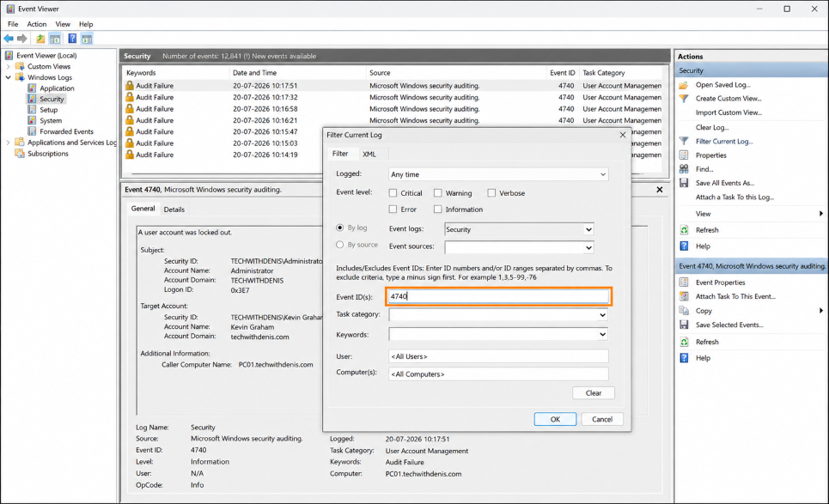The width and height of the screenshot is (829, 504).
Task: Click Open Saved Log folder icon
Action: point(684,84)
